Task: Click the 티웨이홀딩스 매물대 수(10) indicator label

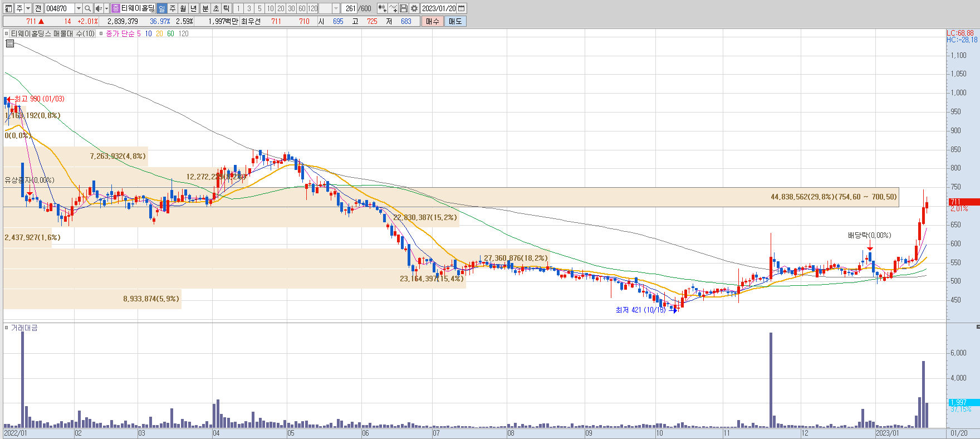Action: click(53, 33)
